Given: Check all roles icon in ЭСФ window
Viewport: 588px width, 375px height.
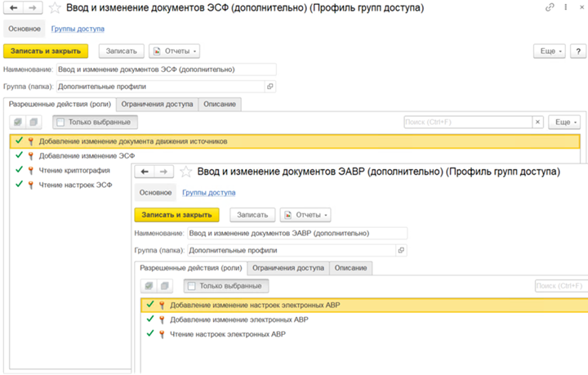Looking at the screenshot, I should [x=18, y=123].
